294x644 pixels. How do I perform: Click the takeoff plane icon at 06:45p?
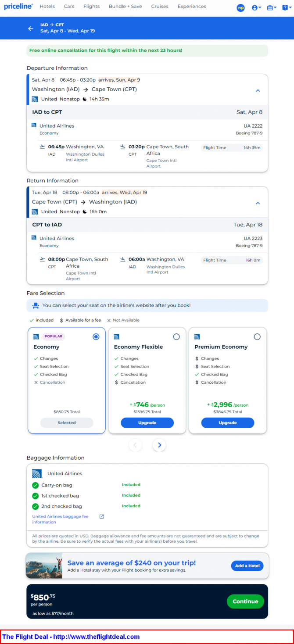click(43, 147)
